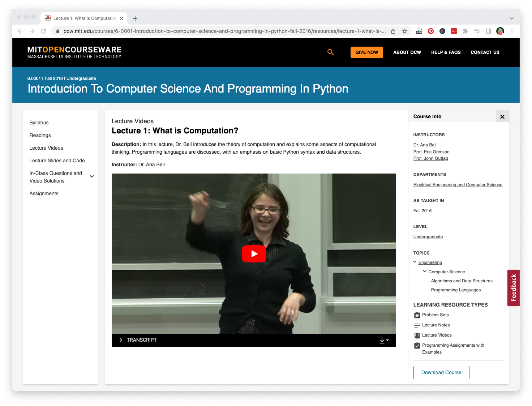
Task: Open ABOUT OCW menu item
Action: (x=407, y=52)
